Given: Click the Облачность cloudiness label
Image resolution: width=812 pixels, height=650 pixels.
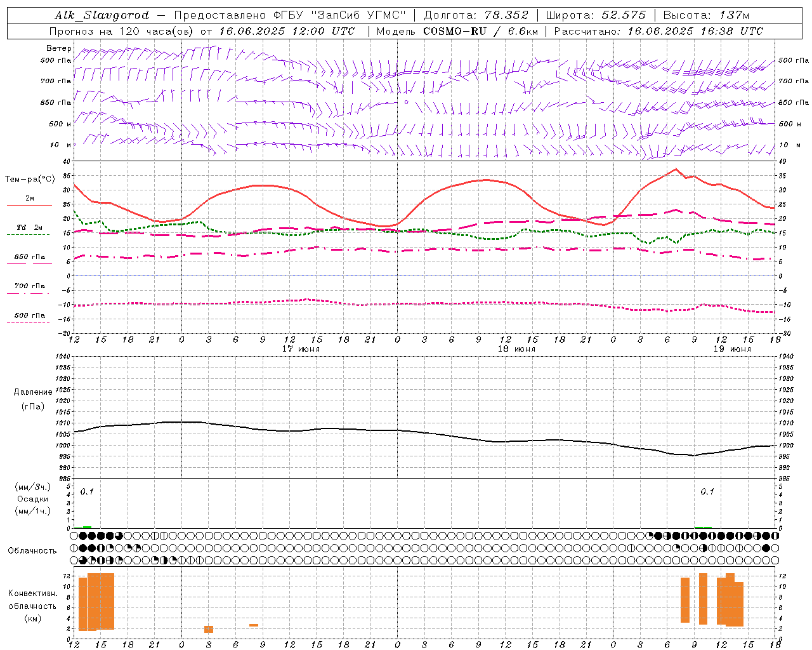Looking at the screenshot, I should click(x=32, y=551).
